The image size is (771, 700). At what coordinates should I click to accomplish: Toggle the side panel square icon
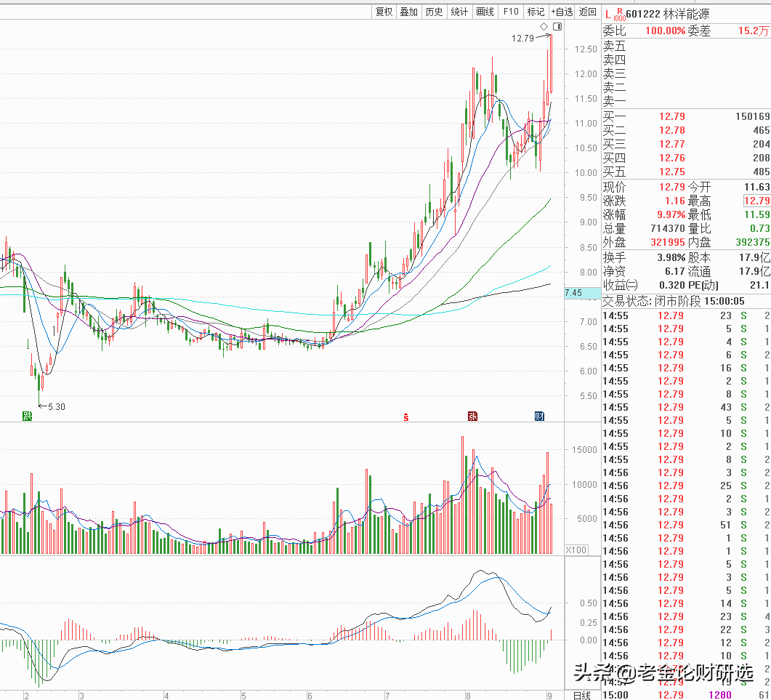tap(557, 27)
